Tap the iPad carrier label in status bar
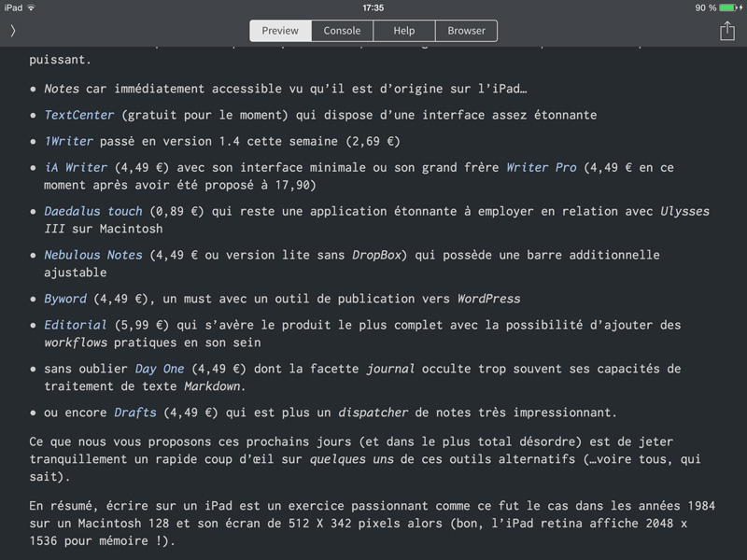 (13, 7)
